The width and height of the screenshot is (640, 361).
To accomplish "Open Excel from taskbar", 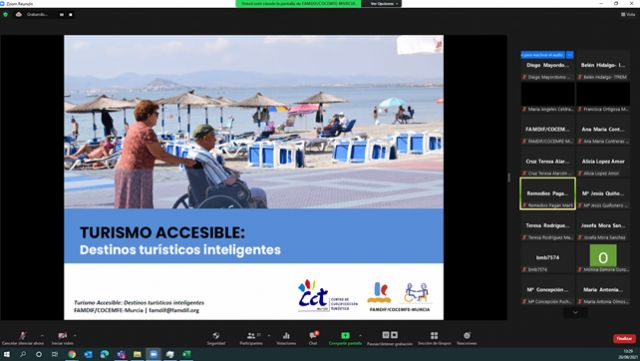I will click(x=187, y=354).
